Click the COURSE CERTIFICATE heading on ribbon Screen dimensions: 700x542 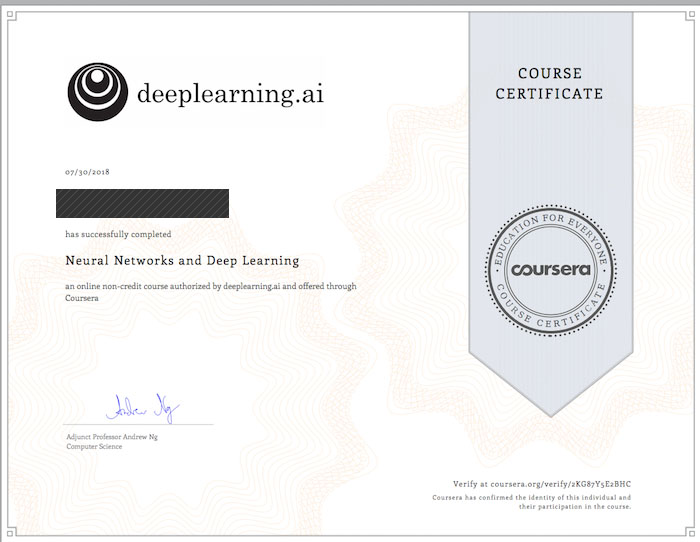[x=550, y=83]
